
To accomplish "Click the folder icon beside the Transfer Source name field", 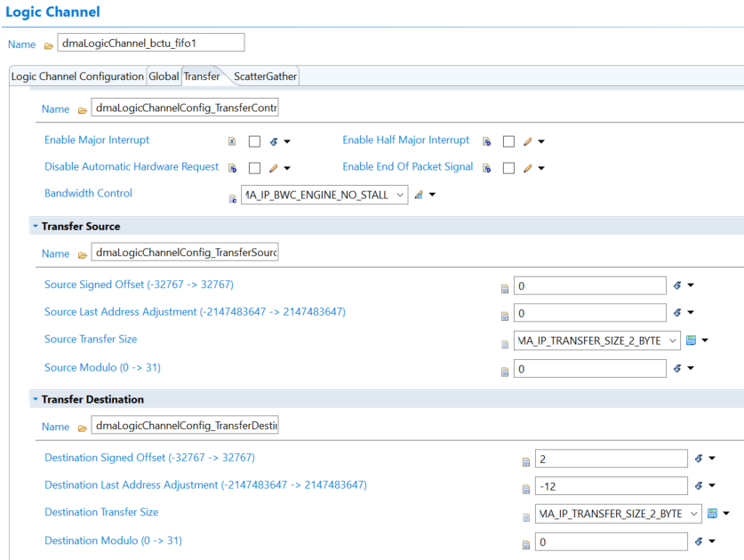I will [82, 254].
